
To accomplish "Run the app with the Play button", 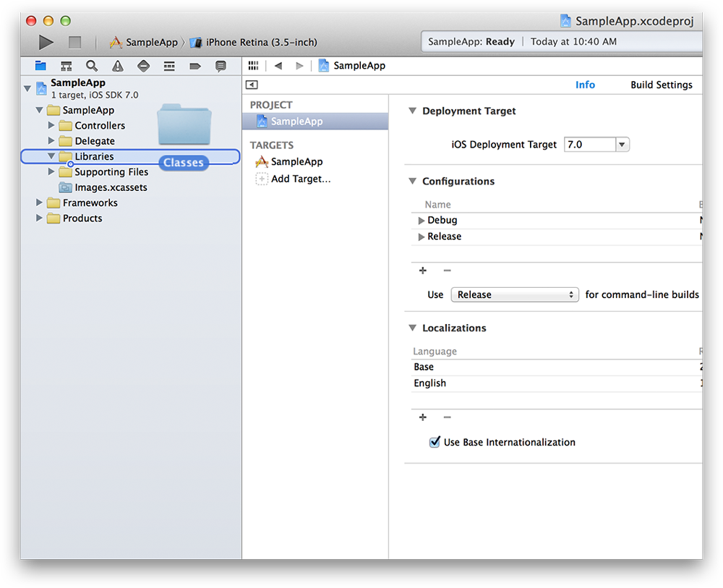I will tap(46, 42).
